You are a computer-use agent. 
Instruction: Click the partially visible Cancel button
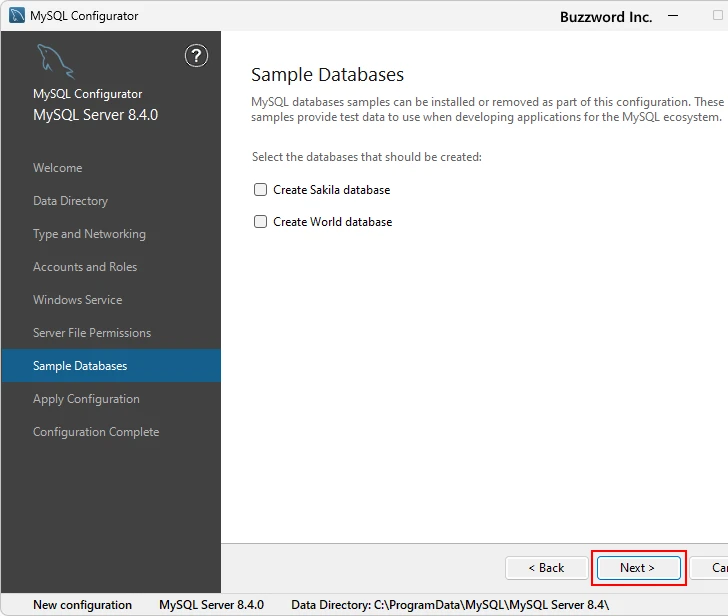pos(709,568)
